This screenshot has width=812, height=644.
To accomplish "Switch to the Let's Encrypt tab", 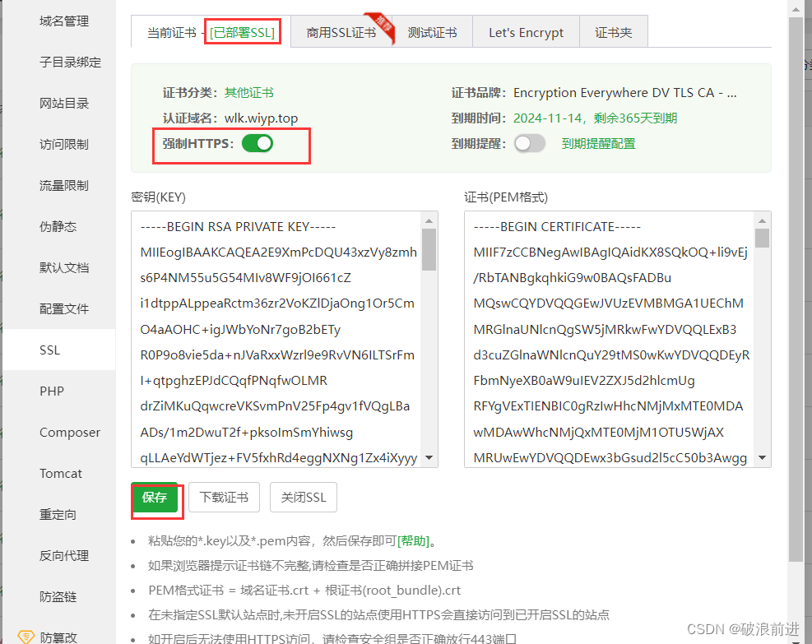I will [526, 32].
